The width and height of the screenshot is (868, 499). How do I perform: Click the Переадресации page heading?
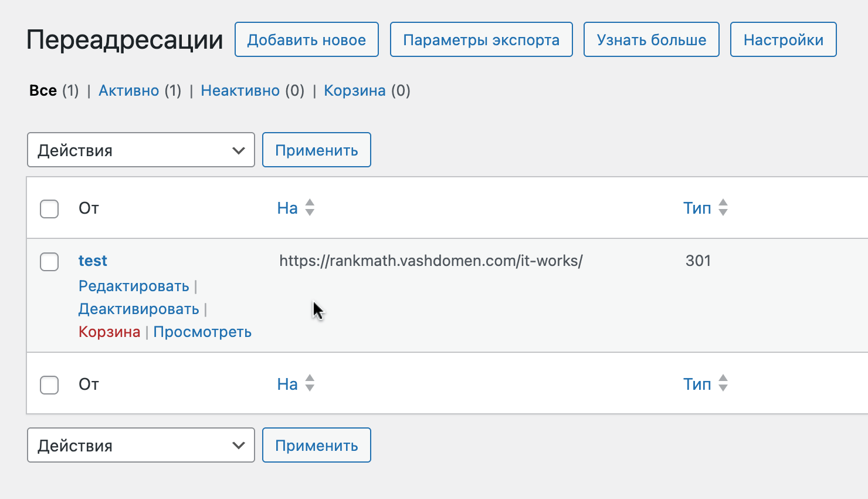coord(125,40)
